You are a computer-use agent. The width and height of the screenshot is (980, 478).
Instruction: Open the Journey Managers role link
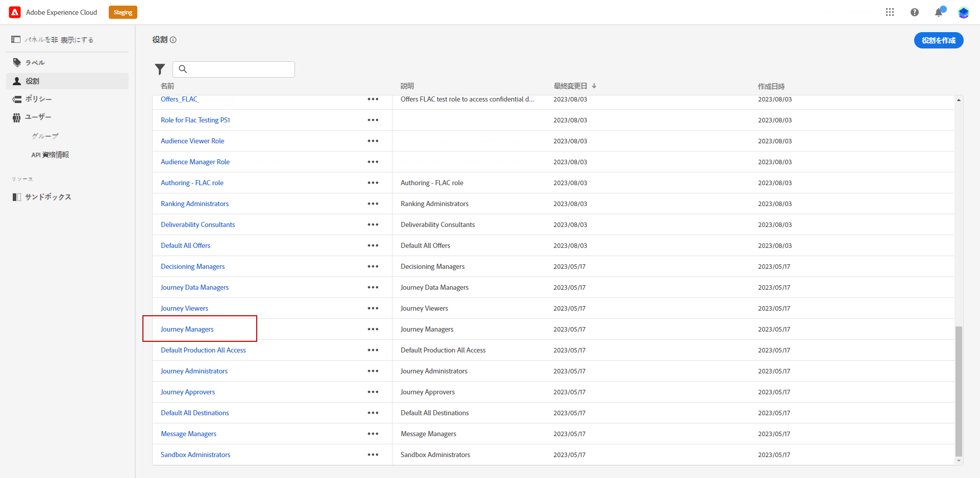(x=187, y=329)
